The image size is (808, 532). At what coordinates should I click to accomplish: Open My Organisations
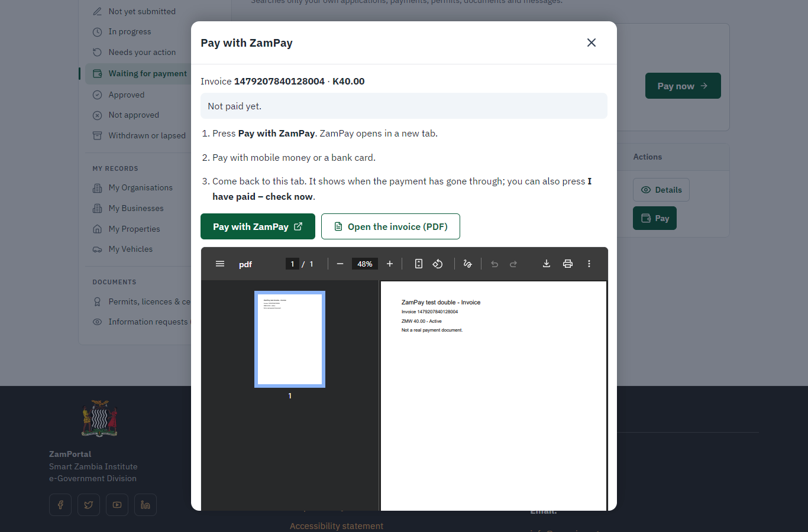click(x=140, y=187)
